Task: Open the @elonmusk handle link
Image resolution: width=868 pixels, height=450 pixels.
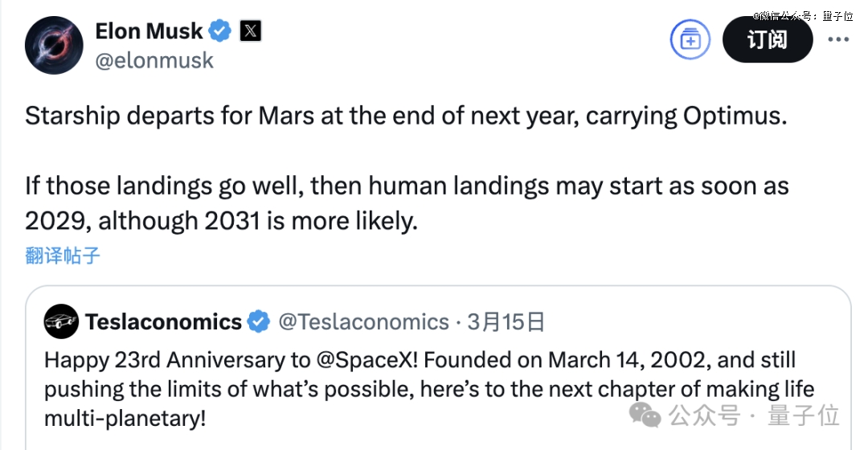Action: tap(154, 60)
